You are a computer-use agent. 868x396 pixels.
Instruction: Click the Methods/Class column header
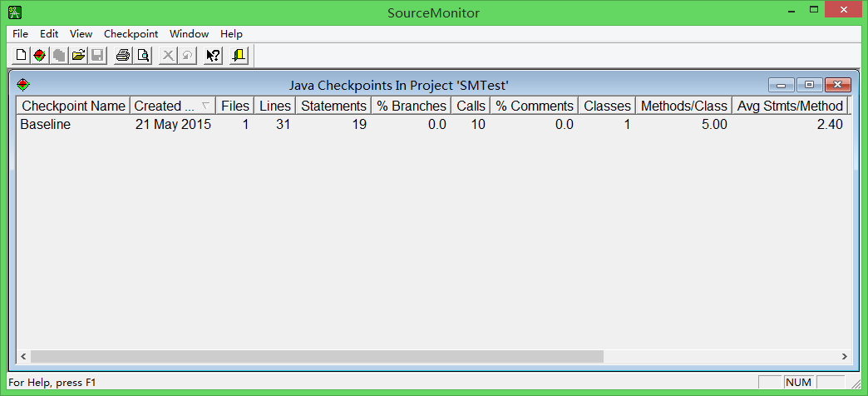tap(683, 106)
